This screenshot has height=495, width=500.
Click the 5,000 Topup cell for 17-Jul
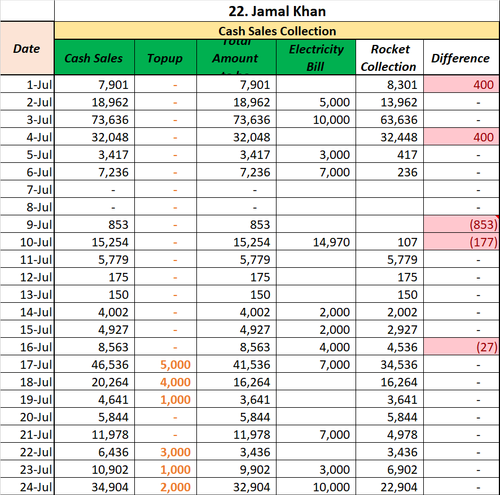tap(165, 364)
